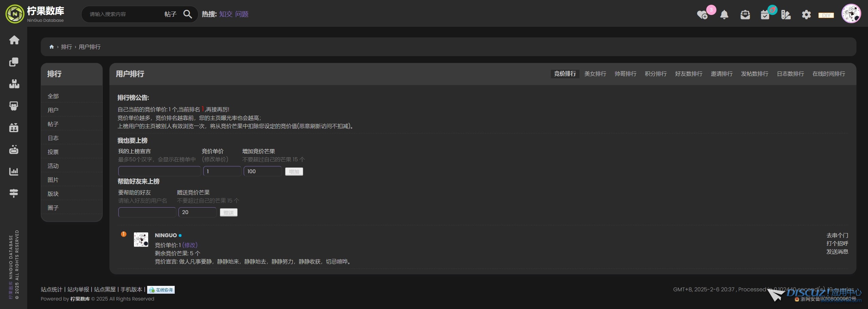Click the search magnifier icon
Image resolution: width=868 pixels, height=309 pixels.
188,14
